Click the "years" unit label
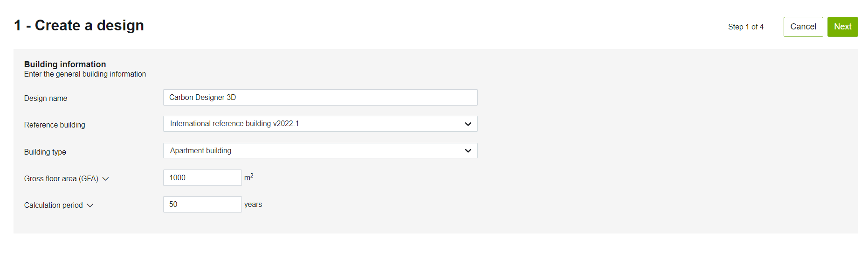Viewport: 868px width, 255px height. click(253, 205)
